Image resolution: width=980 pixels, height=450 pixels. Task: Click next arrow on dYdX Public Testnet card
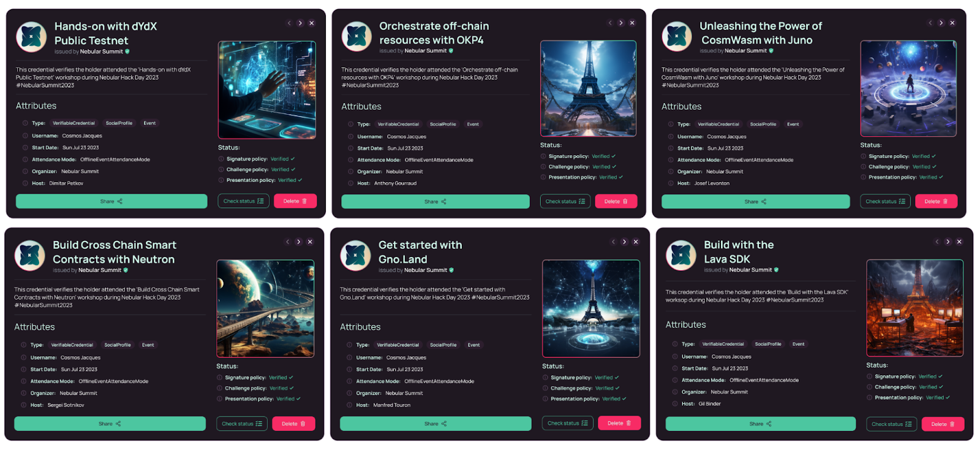coord(300,23)
